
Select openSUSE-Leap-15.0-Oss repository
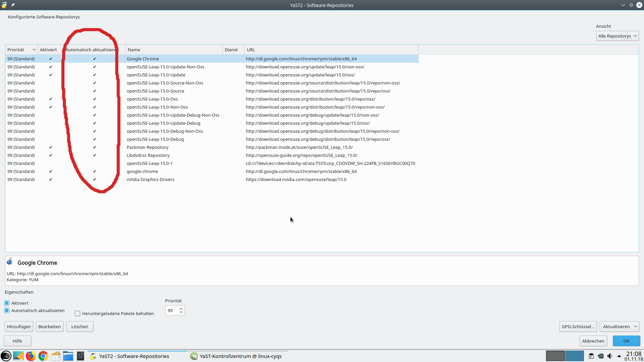click(x=212, y=99)
